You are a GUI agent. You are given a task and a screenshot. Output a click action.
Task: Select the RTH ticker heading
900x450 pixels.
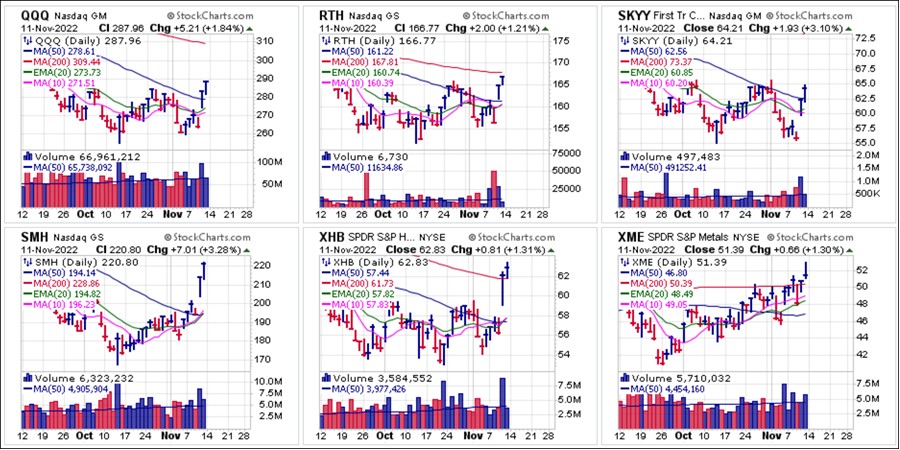pos(332,15)
